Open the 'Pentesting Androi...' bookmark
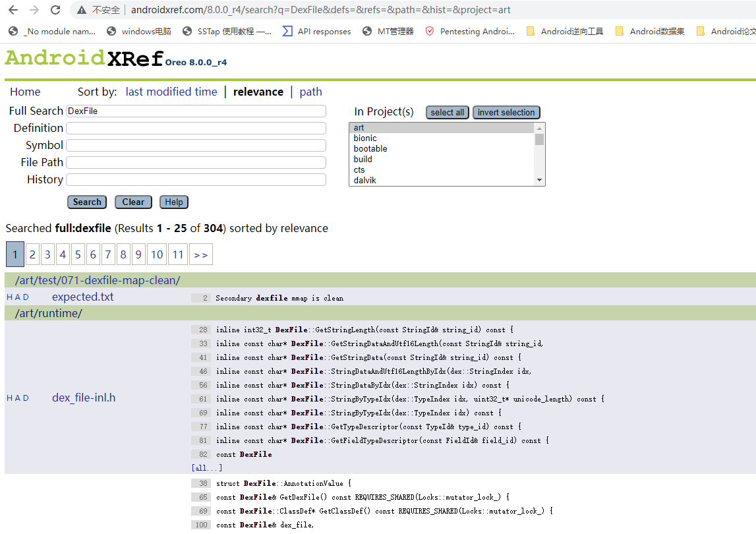756x534 pixels. pos(470,32)
